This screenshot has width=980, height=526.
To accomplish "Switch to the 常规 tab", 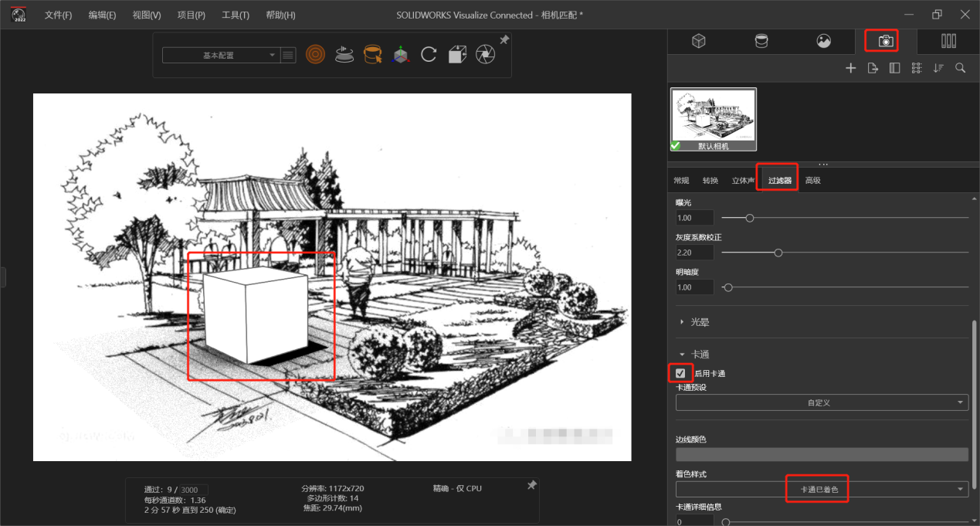I will (x=681, y=181).
